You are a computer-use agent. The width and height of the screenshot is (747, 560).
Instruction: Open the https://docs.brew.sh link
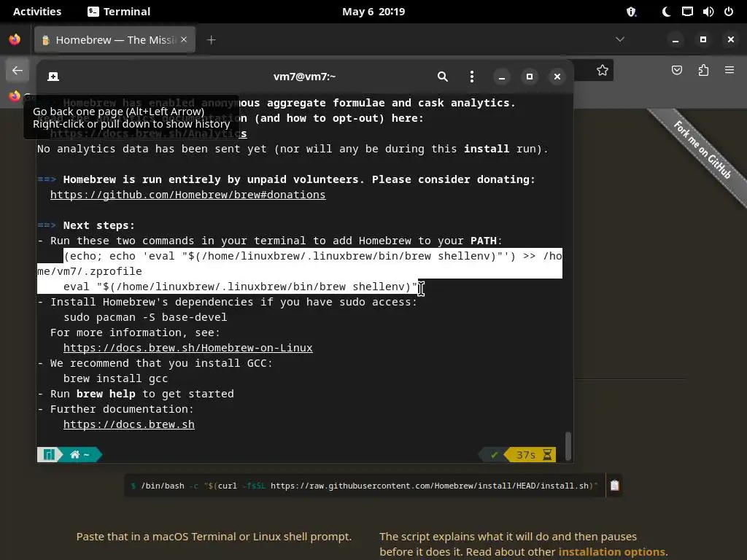128,425
